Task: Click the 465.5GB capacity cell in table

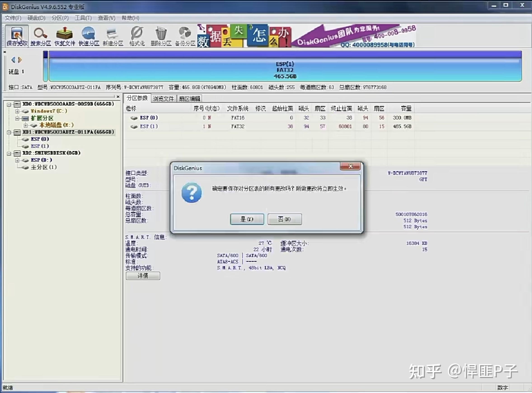Action: [402, 127]
